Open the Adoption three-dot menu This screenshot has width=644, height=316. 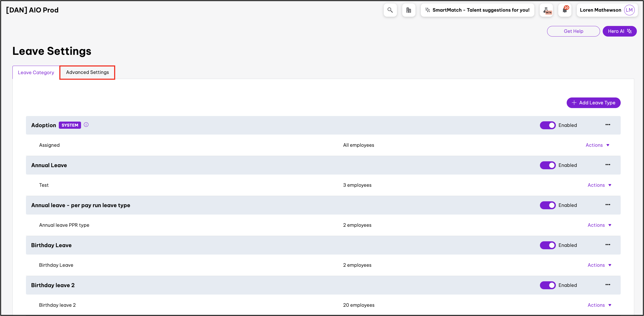(607, 125)
